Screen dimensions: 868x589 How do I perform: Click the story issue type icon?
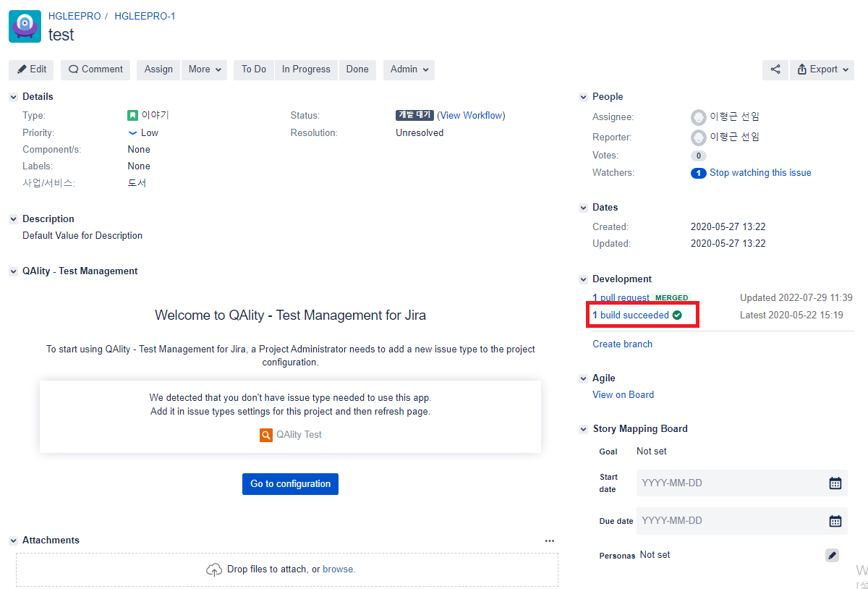click(133, 115)
